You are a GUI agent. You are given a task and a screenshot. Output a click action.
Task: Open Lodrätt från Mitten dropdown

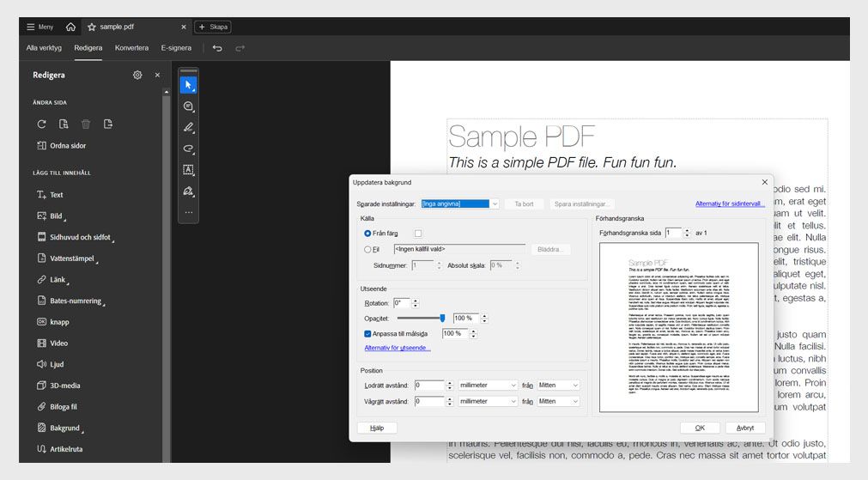558,386
